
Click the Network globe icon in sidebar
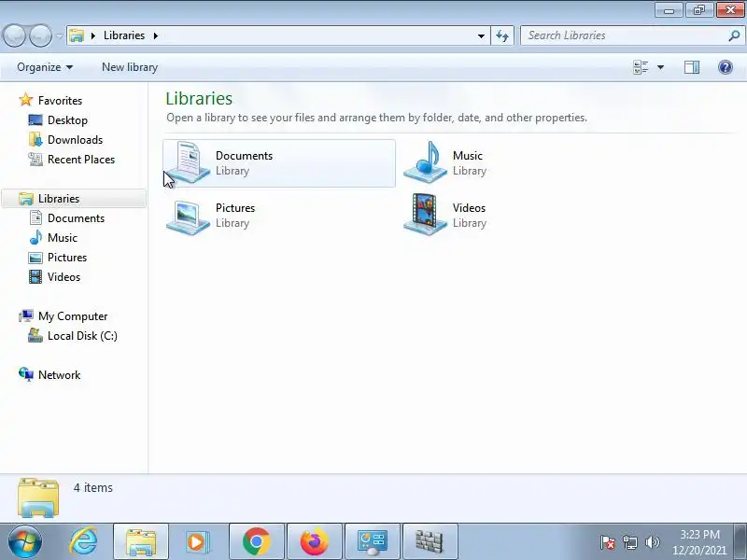point(26,374)
